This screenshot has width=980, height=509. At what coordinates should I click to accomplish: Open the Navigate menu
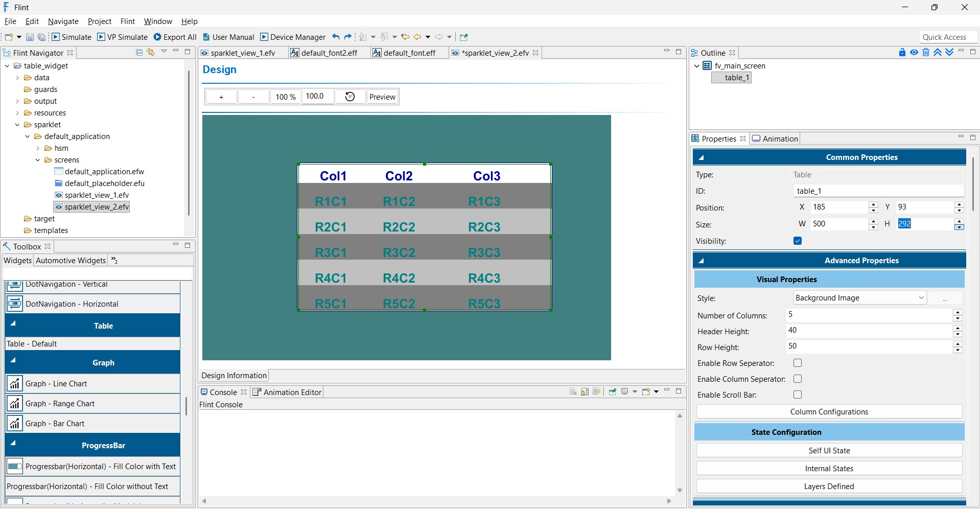(63, 21)
